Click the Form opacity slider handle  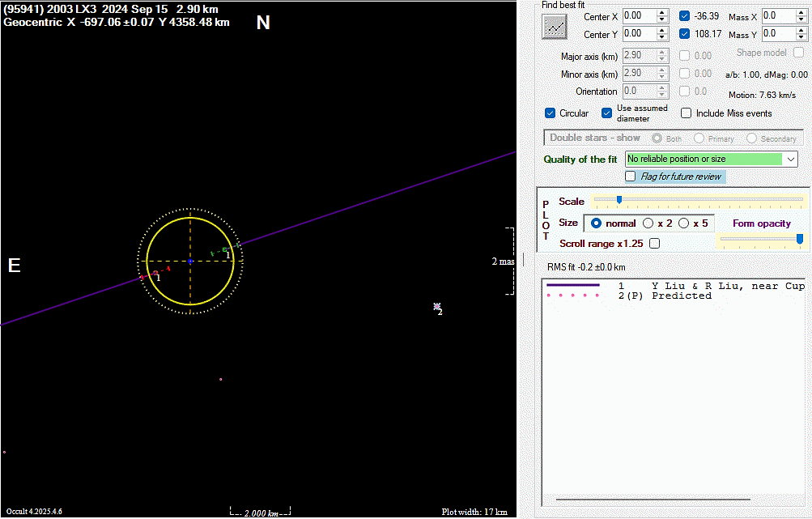(x=800, y=239)
